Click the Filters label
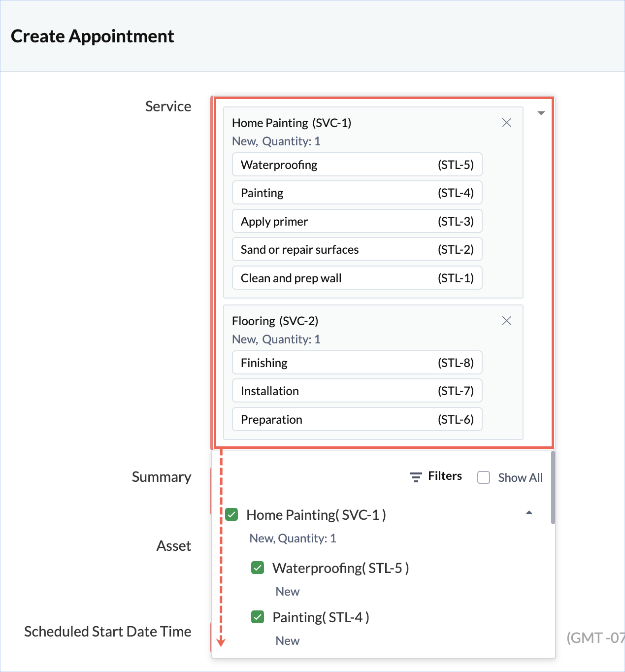The width and height of the screenshot is (625, 672). 445,476
